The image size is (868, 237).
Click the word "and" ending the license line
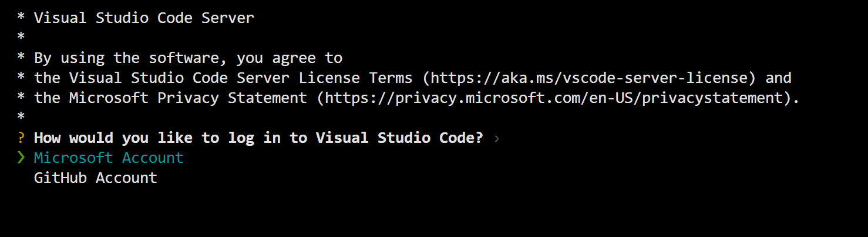click(x=778, y=78)
